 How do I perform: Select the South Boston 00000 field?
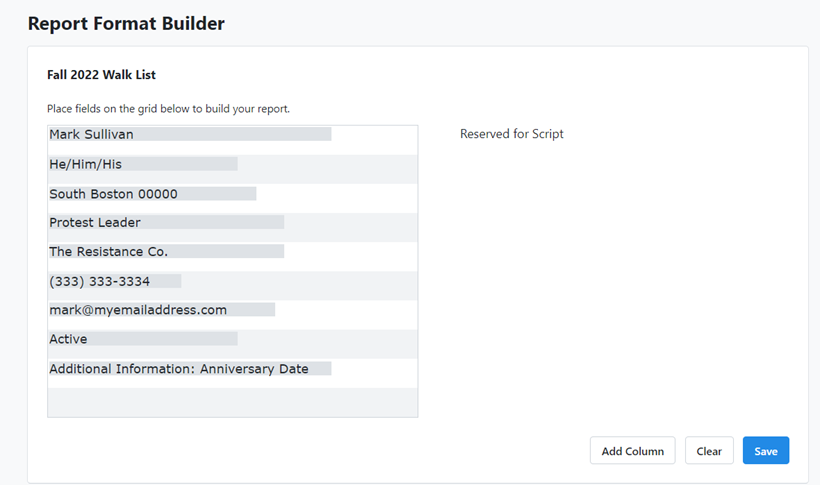[x=152, y=194]
